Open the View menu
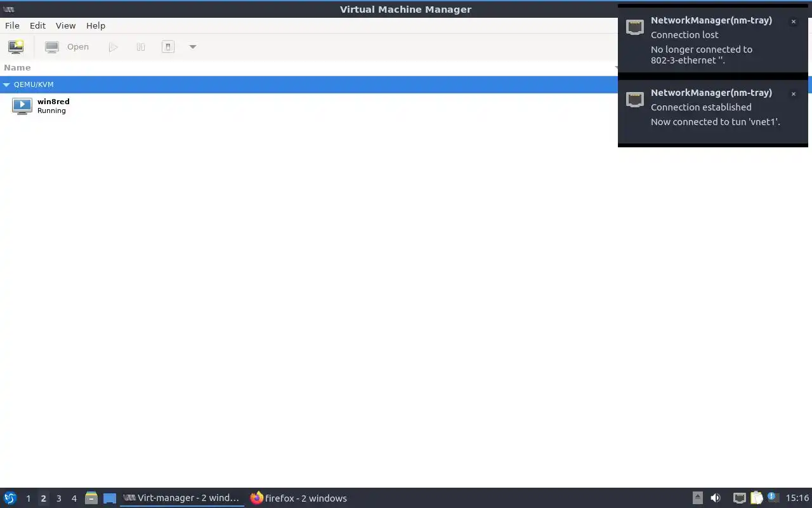The width and height of the screenshot is (812, 508). point(65,25)
